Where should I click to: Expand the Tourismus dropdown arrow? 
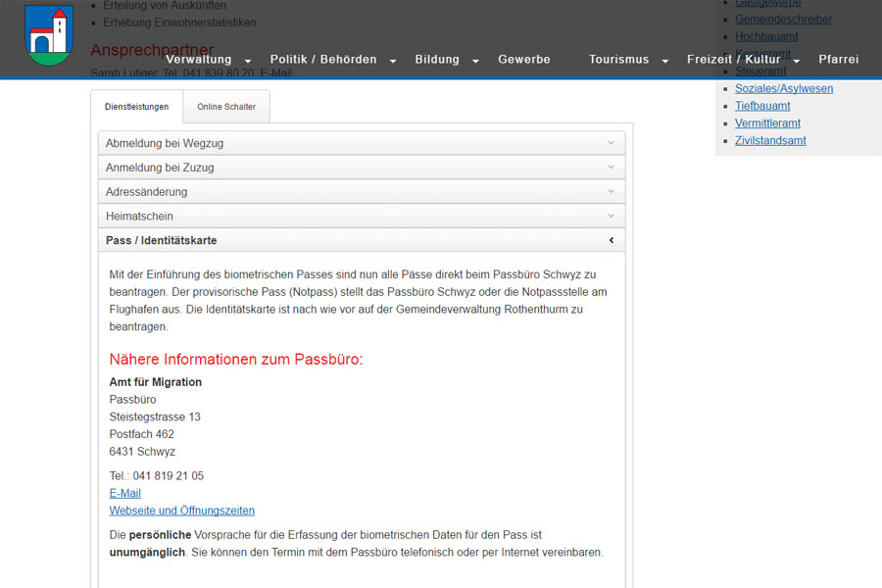(664, 61)
